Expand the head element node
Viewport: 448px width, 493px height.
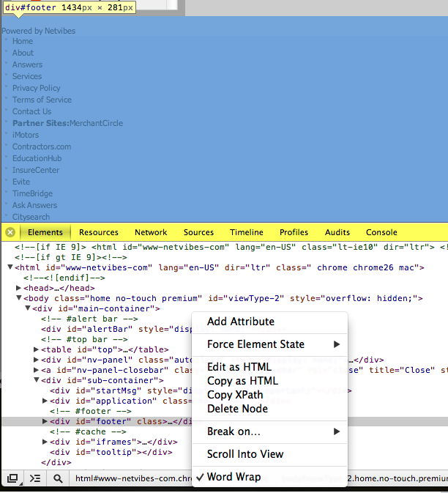click(18, 288)
